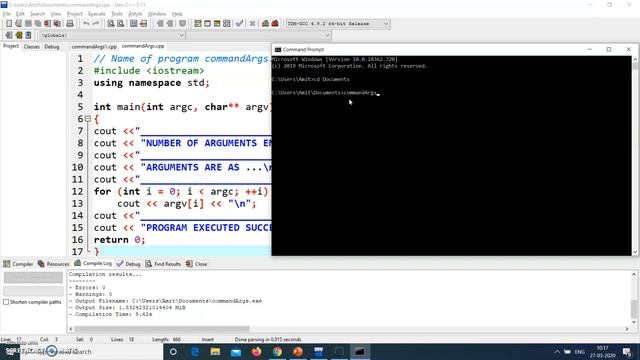Screen dimensions: 640x360
Task: Collapse code fold at line 6
Action: (x=88, y=119)
